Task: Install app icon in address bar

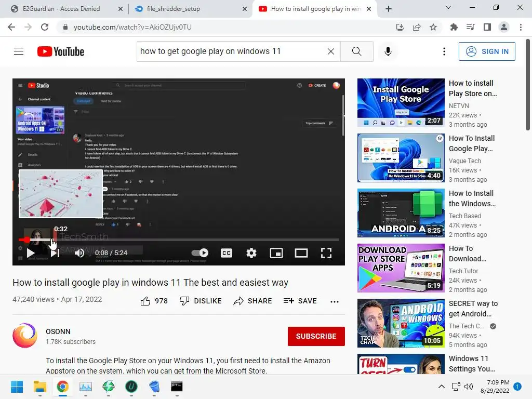Action: point(400,27)
